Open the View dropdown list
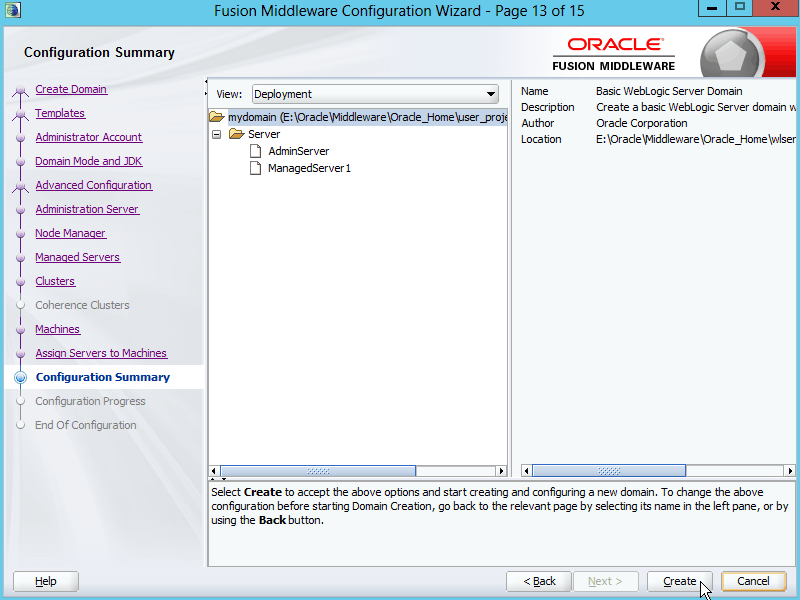The height and width of the screenshot is (600, 800). pos(375,94)
